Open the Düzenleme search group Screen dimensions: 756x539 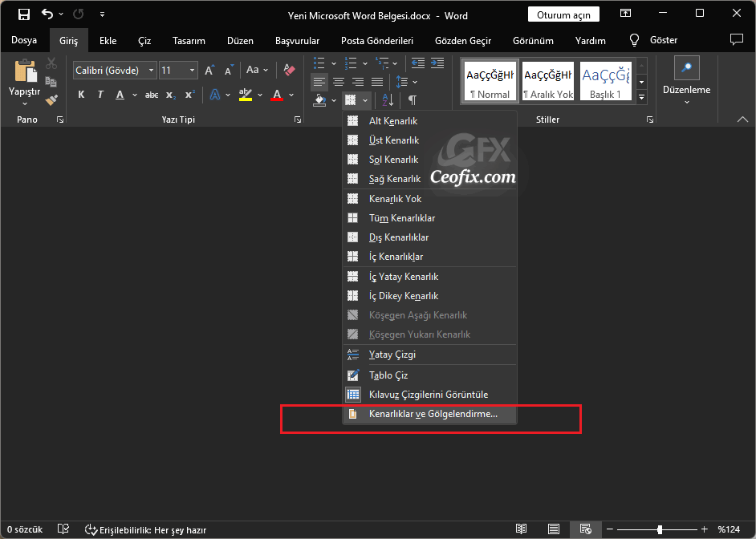point(686,81)
